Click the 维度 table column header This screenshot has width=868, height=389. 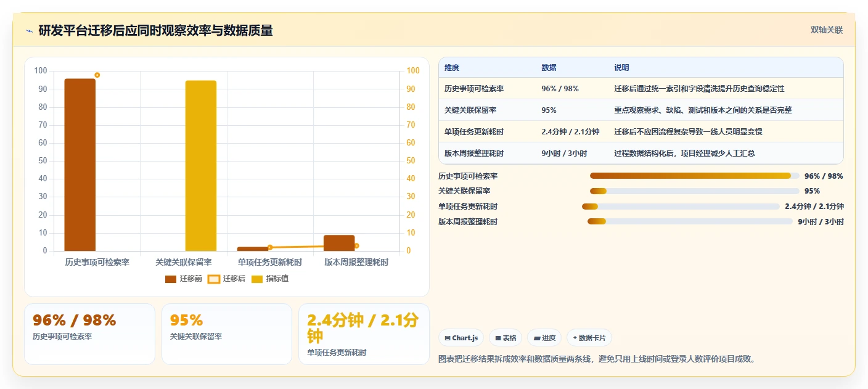(452, 68)
